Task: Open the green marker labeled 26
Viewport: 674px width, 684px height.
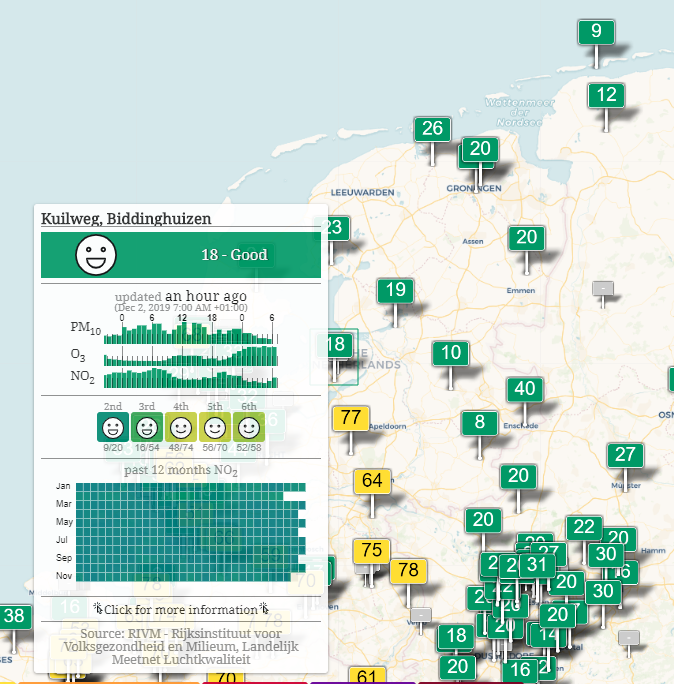Action: coord(432,129)
